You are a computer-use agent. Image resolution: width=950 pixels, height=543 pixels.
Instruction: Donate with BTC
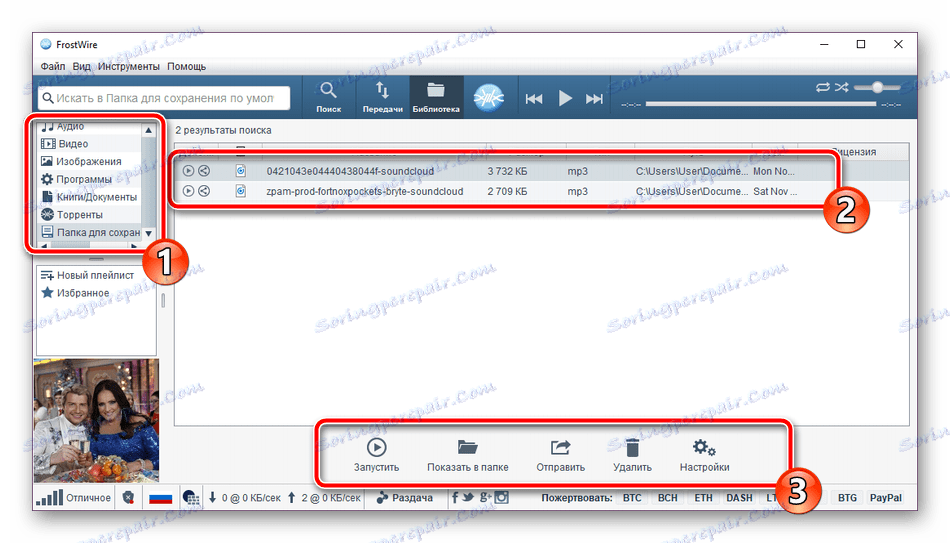(632, 498)
